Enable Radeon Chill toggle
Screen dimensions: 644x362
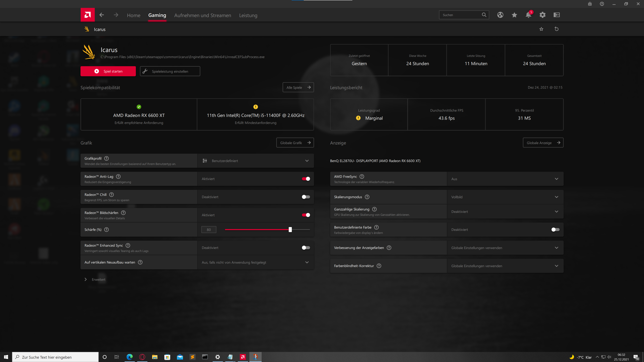click(306, 197)
